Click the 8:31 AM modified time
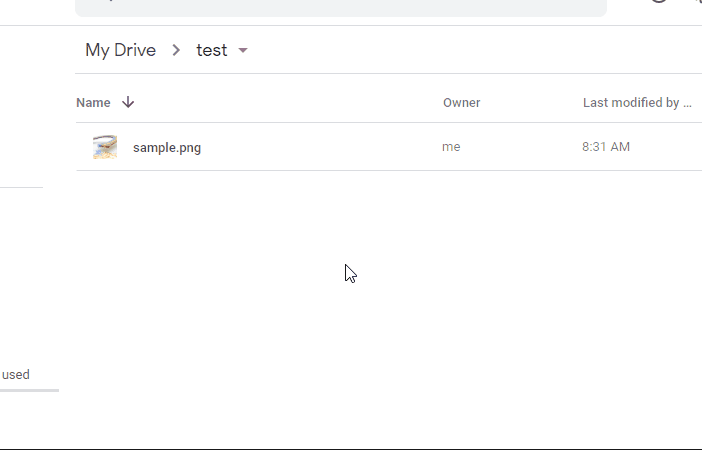Screen dimensions: 702x450 point(606,147)
